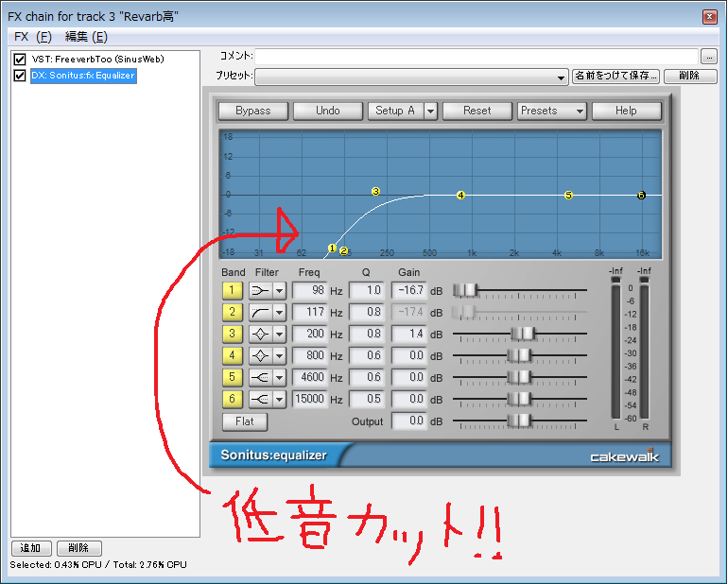
Task: Click band 2 Q field 0.8
Action: 366,313
